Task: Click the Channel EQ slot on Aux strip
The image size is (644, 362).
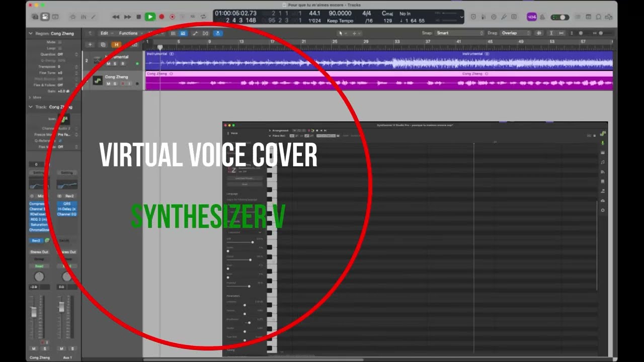Action: [x=67, y=214]
